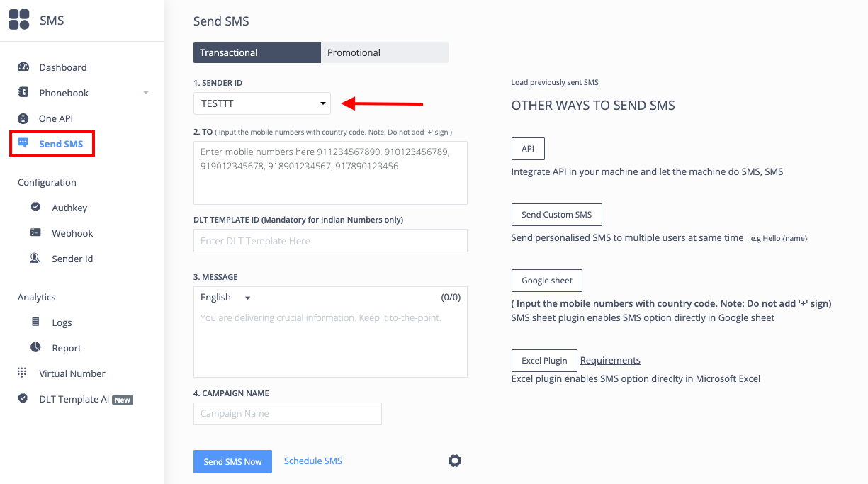Open the Logs analytics page
The width and height of the screenshot is (868, 484).
[61, 322]
